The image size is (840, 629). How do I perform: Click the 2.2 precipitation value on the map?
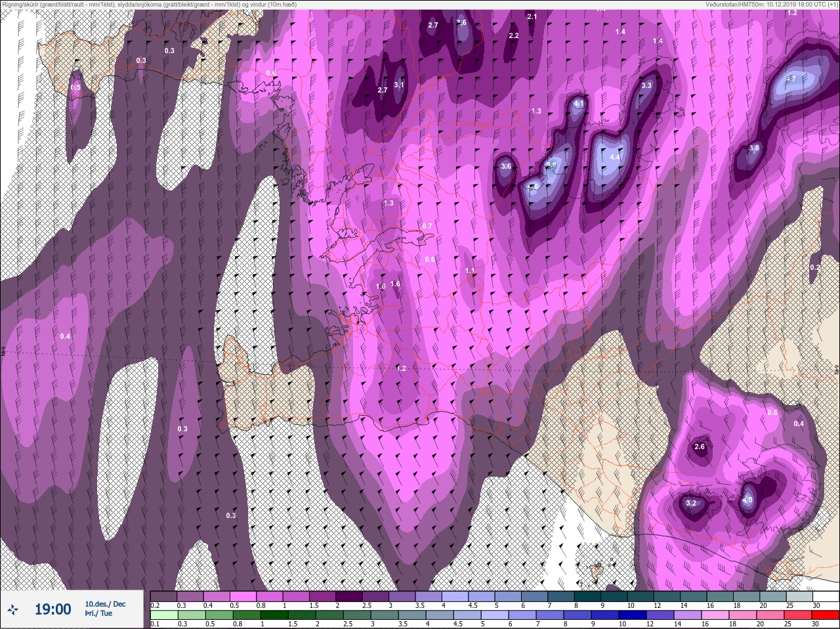point(514,35)
